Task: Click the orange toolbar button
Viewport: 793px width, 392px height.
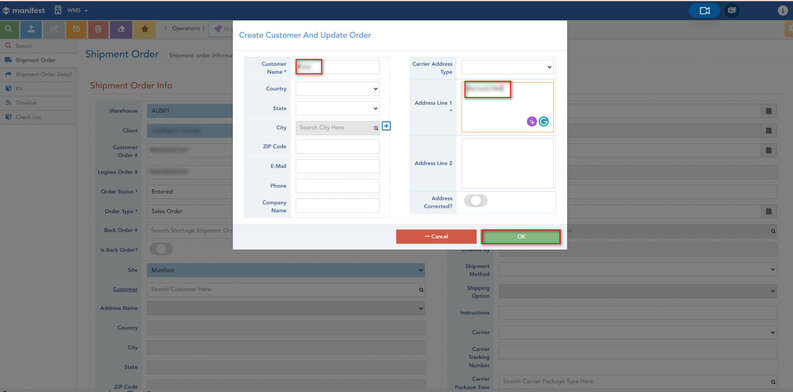Action: (76, 29)
